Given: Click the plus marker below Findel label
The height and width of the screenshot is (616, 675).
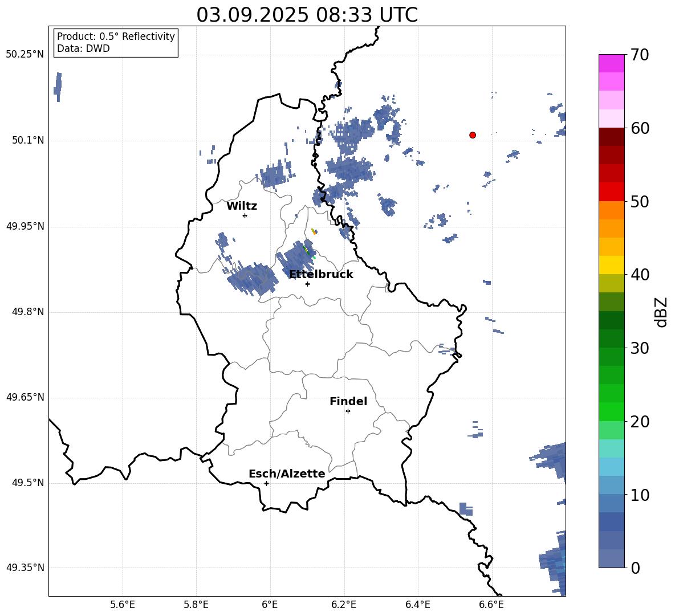Looking at the screenshot, I should click(x=348, y=411).
